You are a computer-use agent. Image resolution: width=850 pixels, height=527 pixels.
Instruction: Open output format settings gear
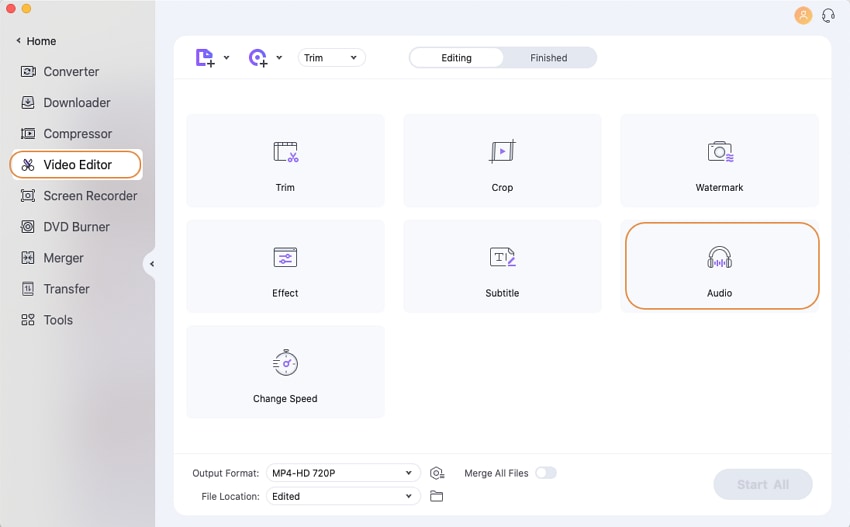436,473
